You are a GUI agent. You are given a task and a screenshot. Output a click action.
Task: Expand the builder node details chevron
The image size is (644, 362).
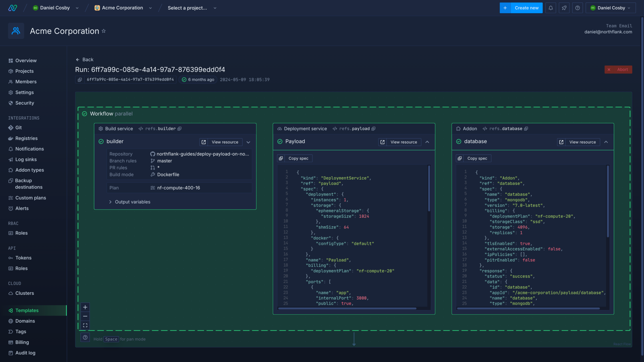click(x=248, y=142)
